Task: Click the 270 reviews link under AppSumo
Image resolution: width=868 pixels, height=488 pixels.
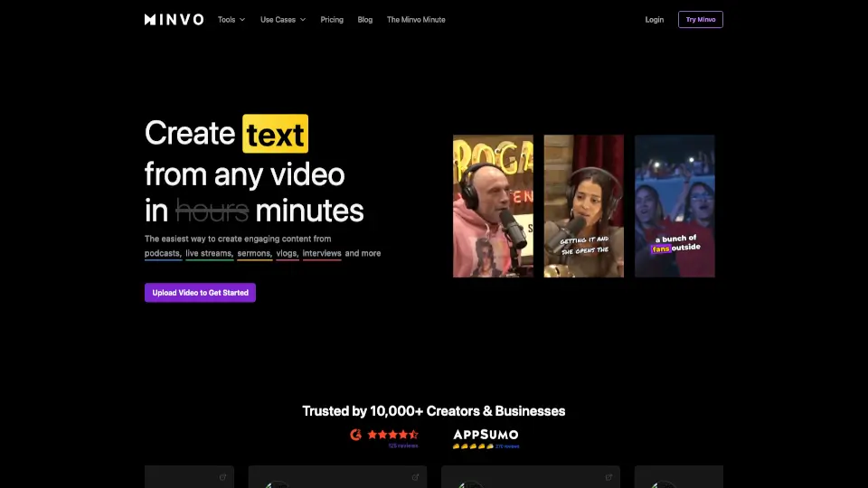Action: (506, 446)
